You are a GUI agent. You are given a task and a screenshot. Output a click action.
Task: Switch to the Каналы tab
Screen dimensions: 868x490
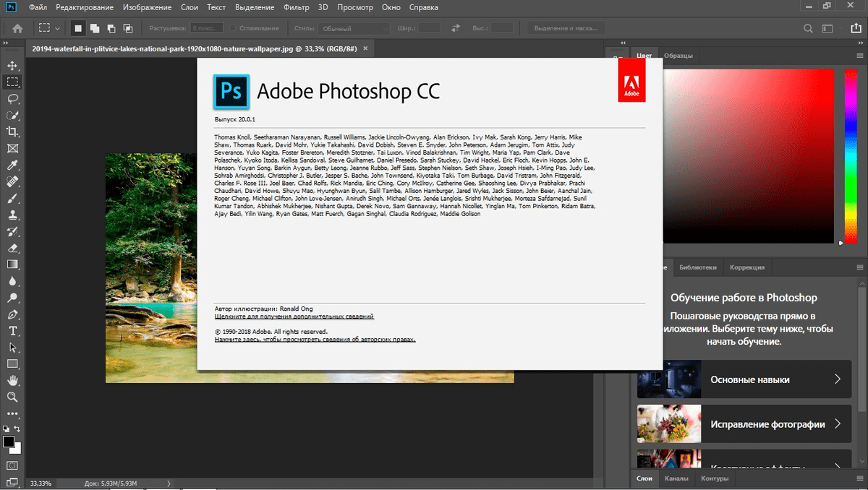click(676, 478)
